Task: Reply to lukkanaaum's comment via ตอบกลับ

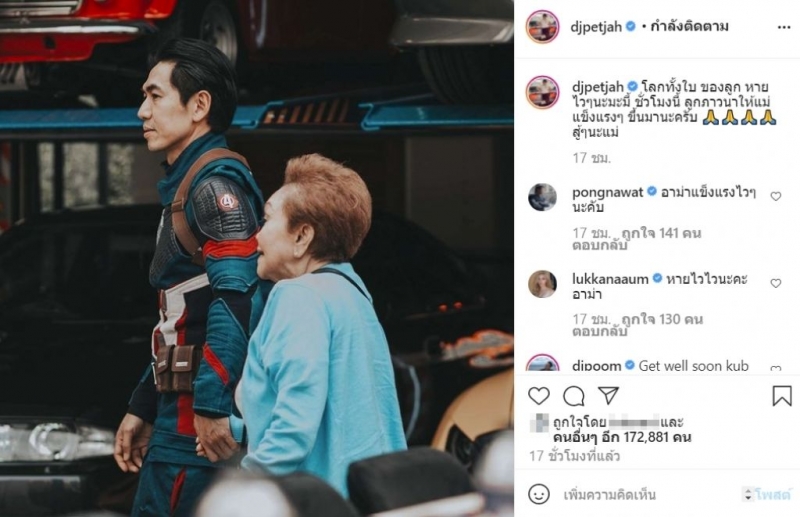Action: (599, 332)
